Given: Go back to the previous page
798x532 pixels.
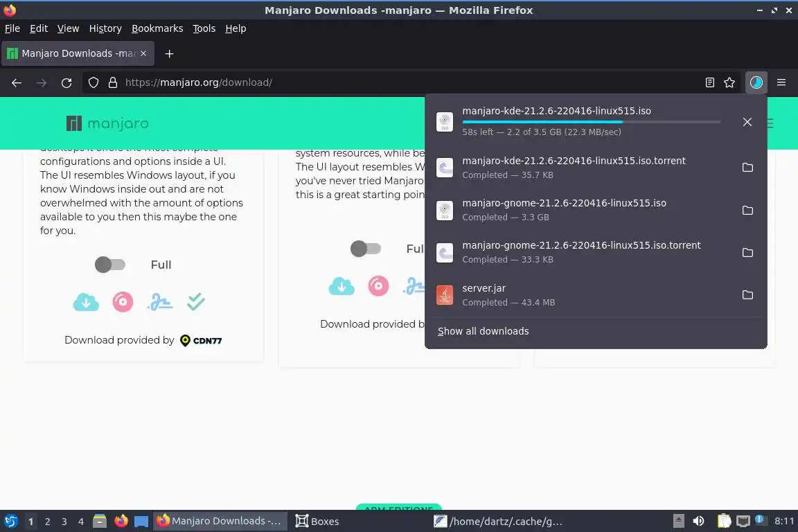Looking at the screenshot, I should pyautogui.click(x=17, y=82).
